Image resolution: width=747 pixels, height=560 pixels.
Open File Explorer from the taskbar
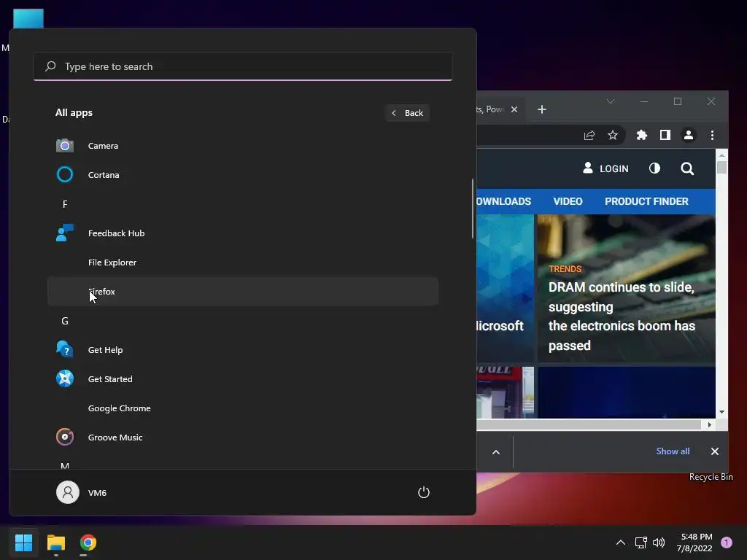tap(55, 542)
